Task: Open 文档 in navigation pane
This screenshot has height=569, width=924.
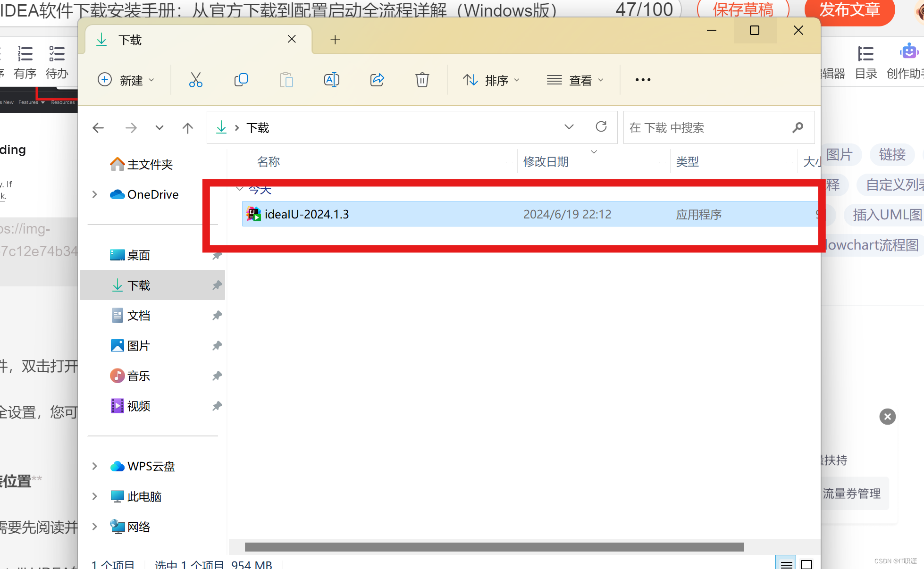Action: [130, 316]
